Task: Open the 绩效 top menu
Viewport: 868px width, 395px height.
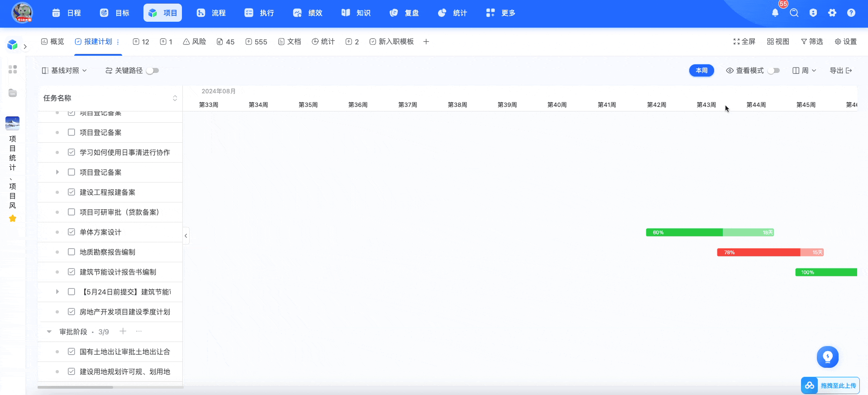Action: (308, 13)
